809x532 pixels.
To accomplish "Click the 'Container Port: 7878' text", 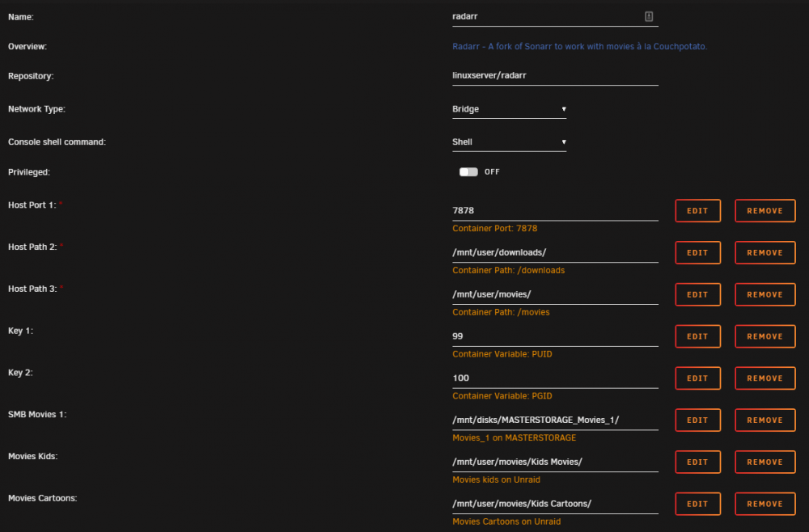I will tap(495, 228).
